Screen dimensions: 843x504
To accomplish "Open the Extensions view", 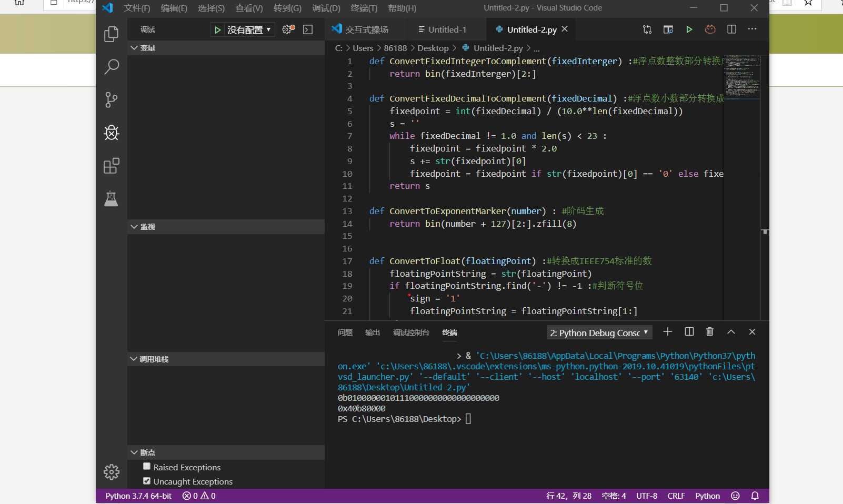I will click(x=111, y=166).
